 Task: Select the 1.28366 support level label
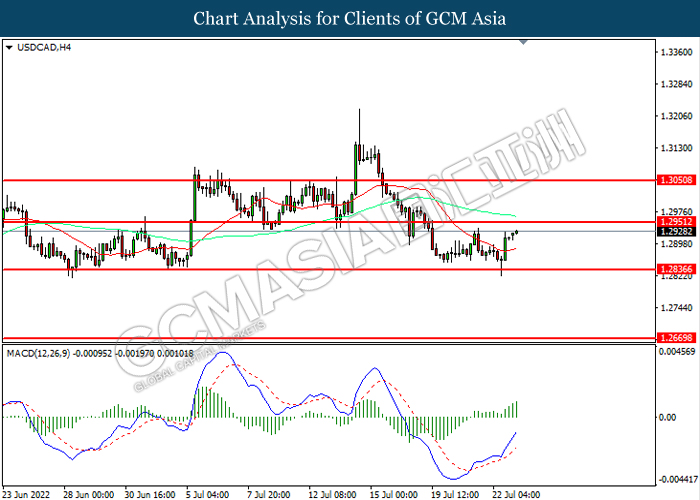click(677, 269)
